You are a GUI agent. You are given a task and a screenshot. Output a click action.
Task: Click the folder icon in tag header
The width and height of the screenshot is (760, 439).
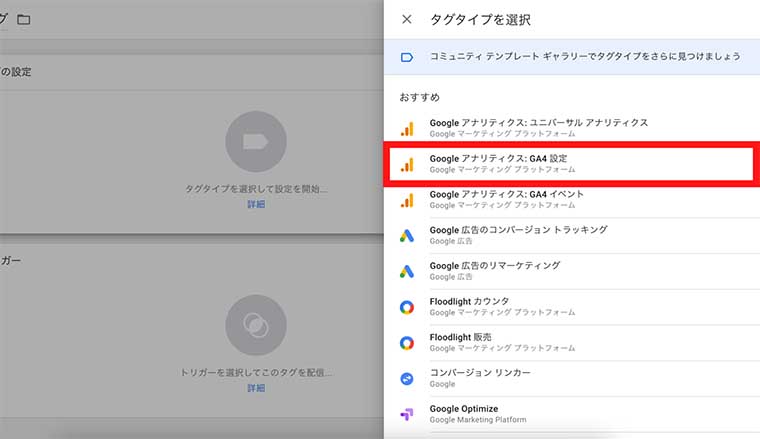(24, 19)
